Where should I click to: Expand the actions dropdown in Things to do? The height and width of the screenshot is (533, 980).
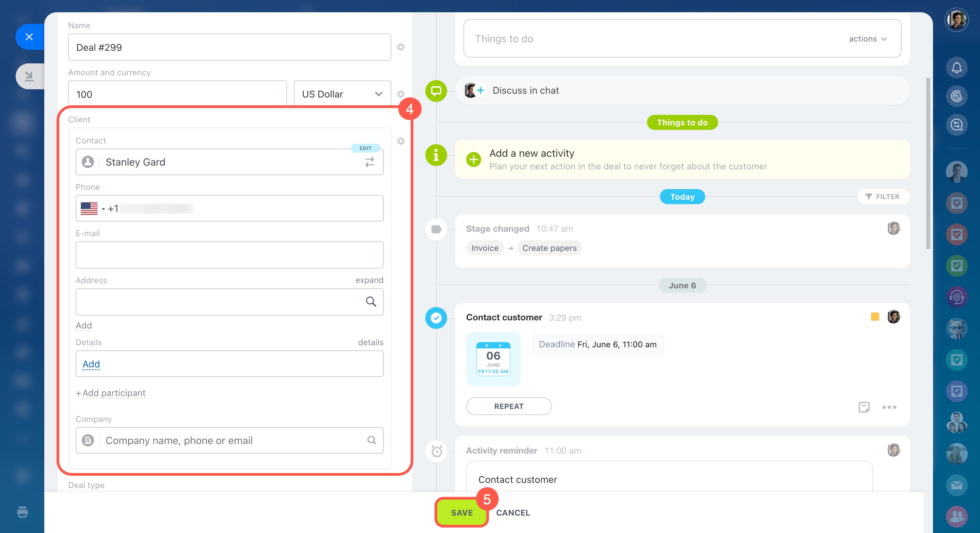[x=868, y=39]
